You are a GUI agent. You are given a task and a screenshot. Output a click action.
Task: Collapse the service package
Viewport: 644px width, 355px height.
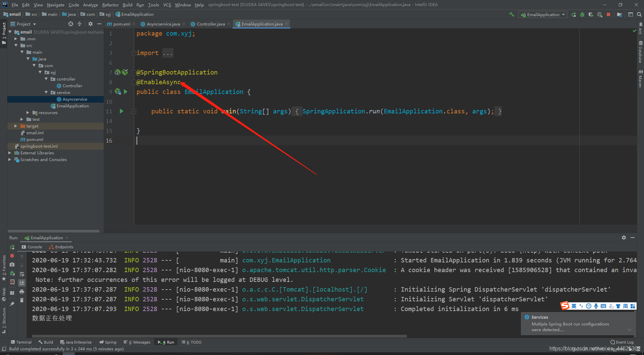coord(46,92)
